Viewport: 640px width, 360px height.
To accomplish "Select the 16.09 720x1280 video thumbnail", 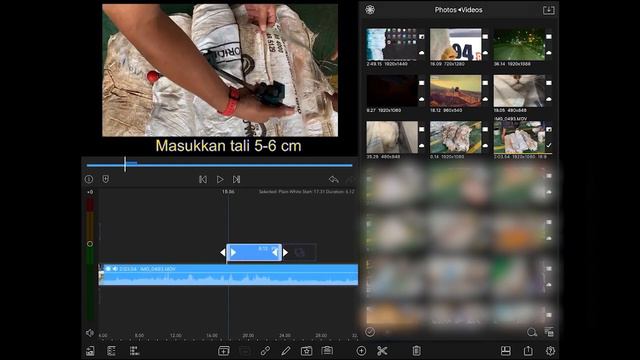I will click(x=455, y=44).
